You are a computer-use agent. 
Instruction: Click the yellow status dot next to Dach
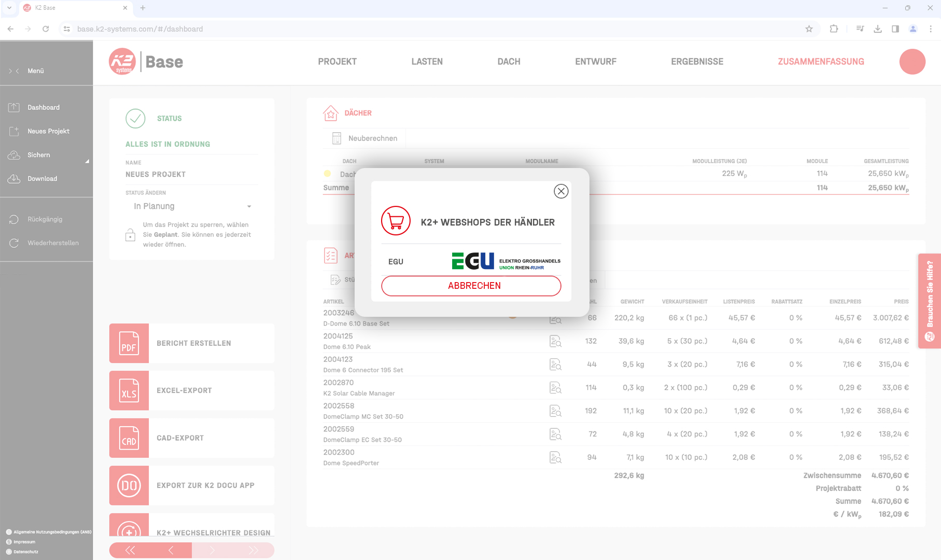pos(328,174)
